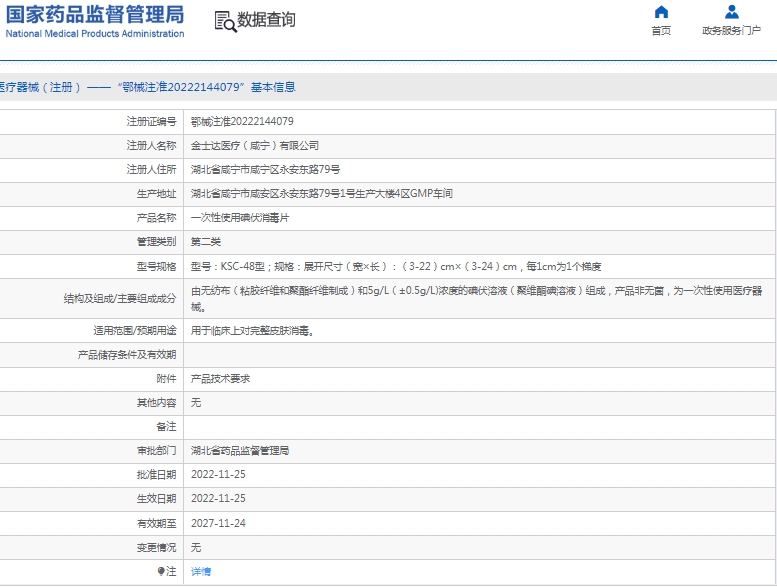Click the 有效期至 date 2027-11-24
The image size is (777, 588).
[x=218, y=523]
